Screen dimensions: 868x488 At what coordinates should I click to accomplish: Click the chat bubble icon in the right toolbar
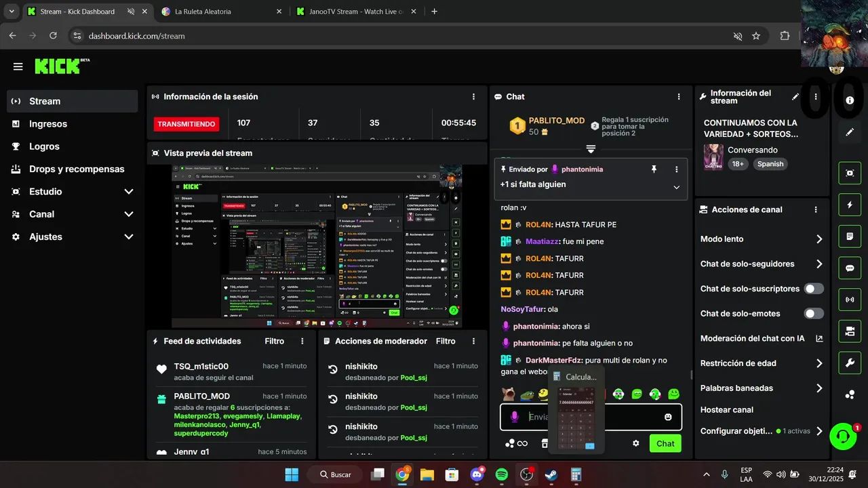tap(850, 268)
